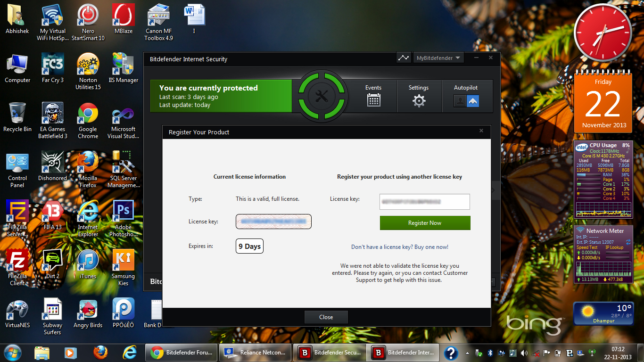
Task: Open the MBlaze desktop icon
Action: point(124,19)
